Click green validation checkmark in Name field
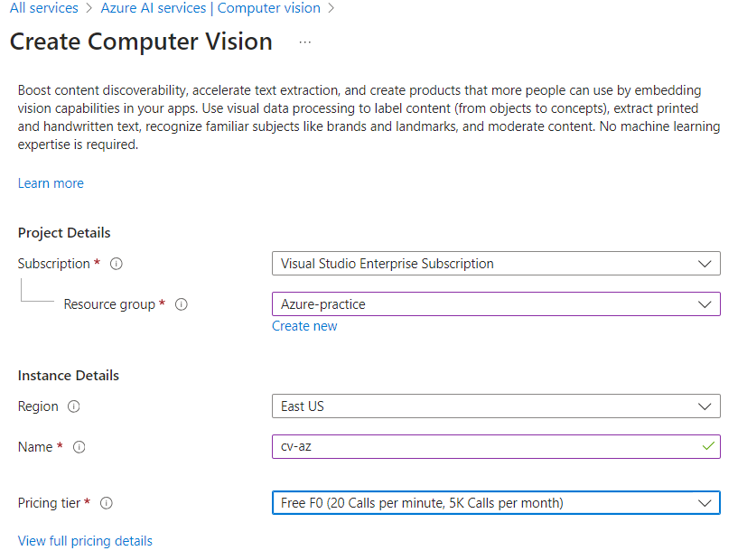Screen dimensions: 747x560 708,446
